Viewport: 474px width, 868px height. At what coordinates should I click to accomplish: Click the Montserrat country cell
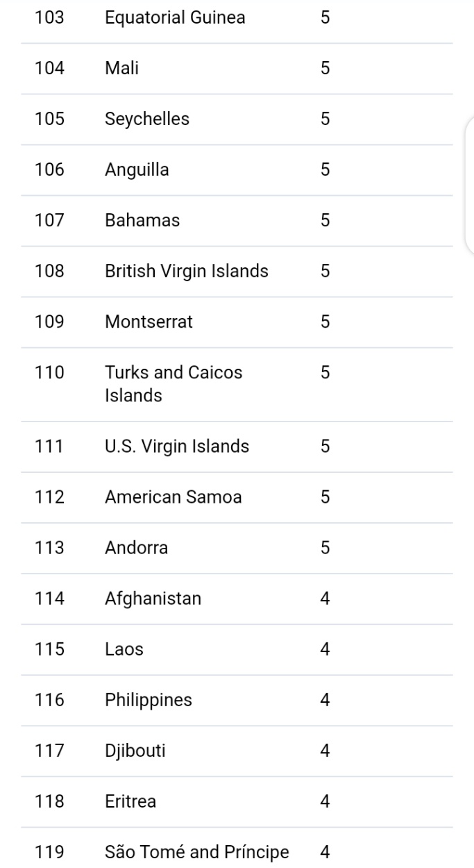149,322
